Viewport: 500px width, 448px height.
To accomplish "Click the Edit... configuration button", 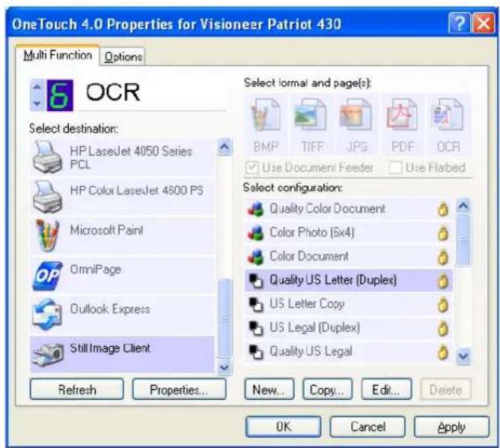I will coord(386,390).
